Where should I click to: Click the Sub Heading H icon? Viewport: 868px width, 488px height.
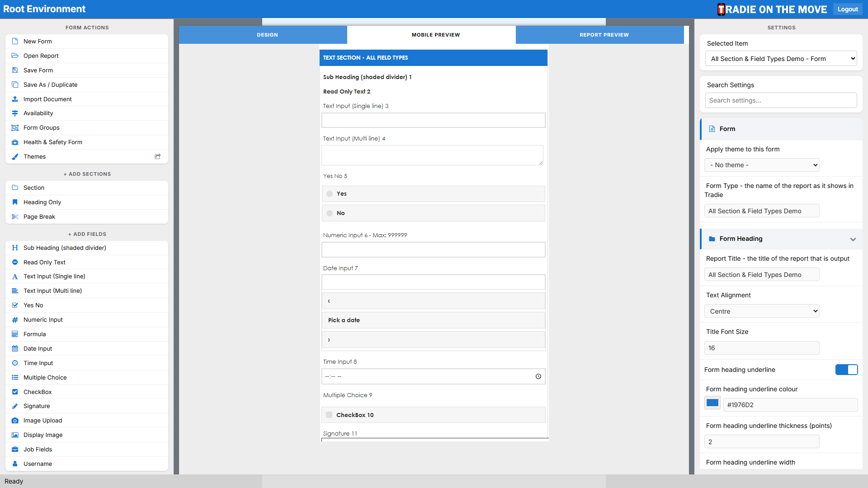coord(15,248)
